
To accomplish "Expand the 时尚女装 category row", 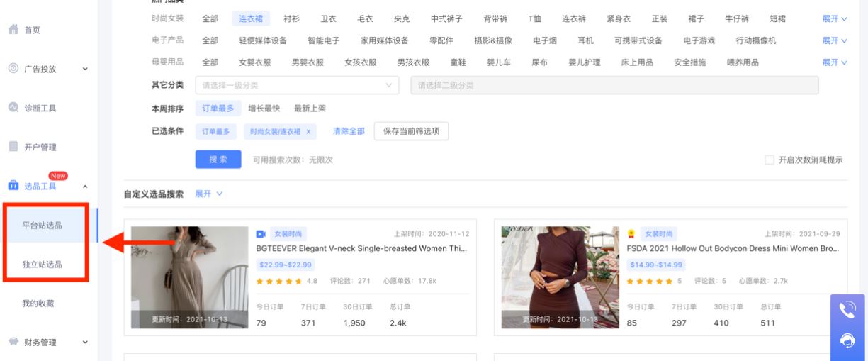I will 834,18.
